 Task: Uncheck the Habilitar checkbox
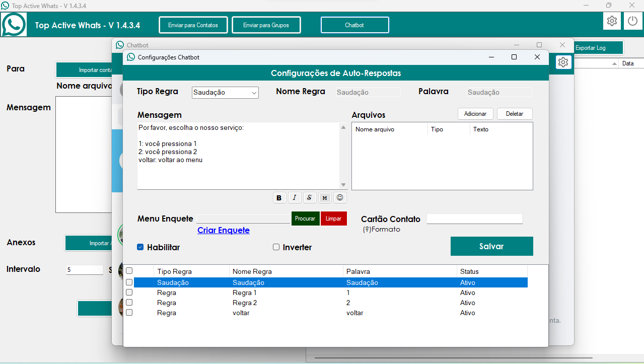pos(140,247)
